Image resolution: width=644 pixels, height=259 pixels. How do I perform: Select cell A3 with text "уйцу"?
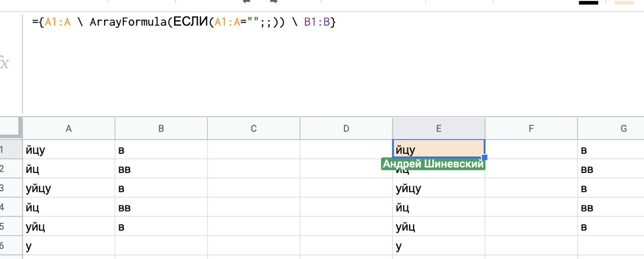(x=69, y=188)
